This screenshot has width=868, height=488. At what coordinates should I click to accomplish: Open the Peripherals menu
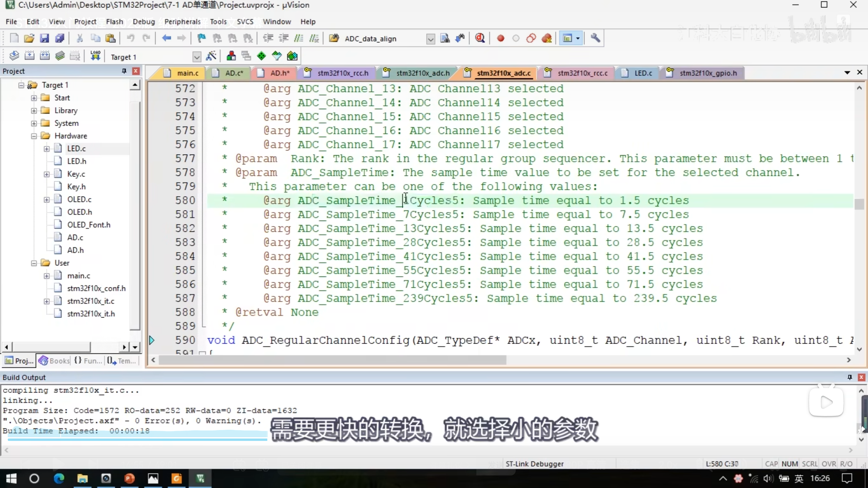tap(182, 22)
